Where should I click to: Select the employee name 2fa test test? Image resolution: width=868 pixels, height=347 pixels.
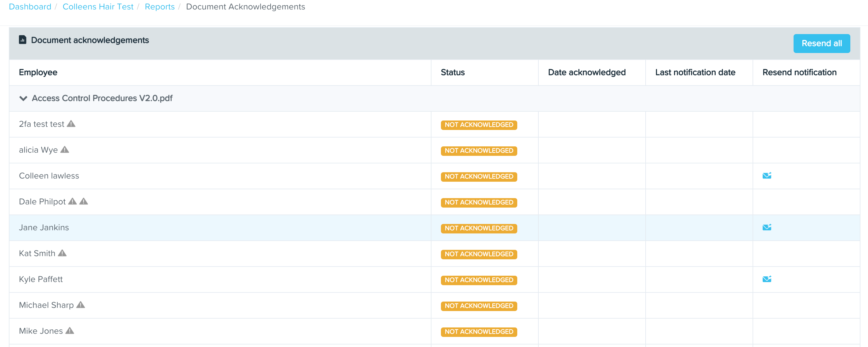41,124
